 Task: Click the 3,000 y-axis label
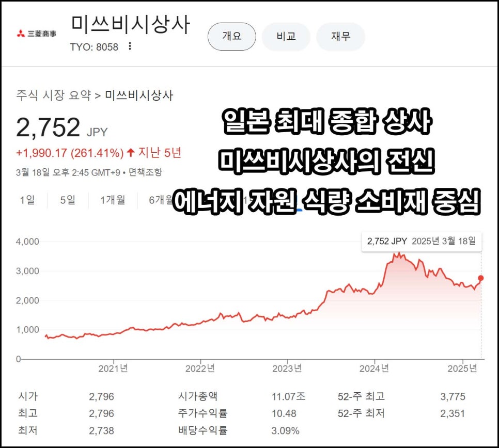(28, 271)
